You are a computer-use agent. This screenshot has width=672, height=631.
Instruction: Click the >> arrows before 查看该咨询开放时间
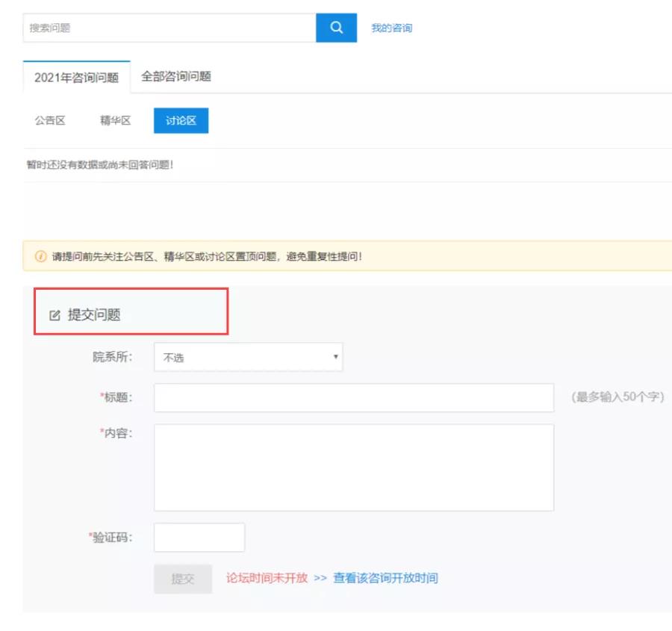pyautogui.click(x=320, y=578)
